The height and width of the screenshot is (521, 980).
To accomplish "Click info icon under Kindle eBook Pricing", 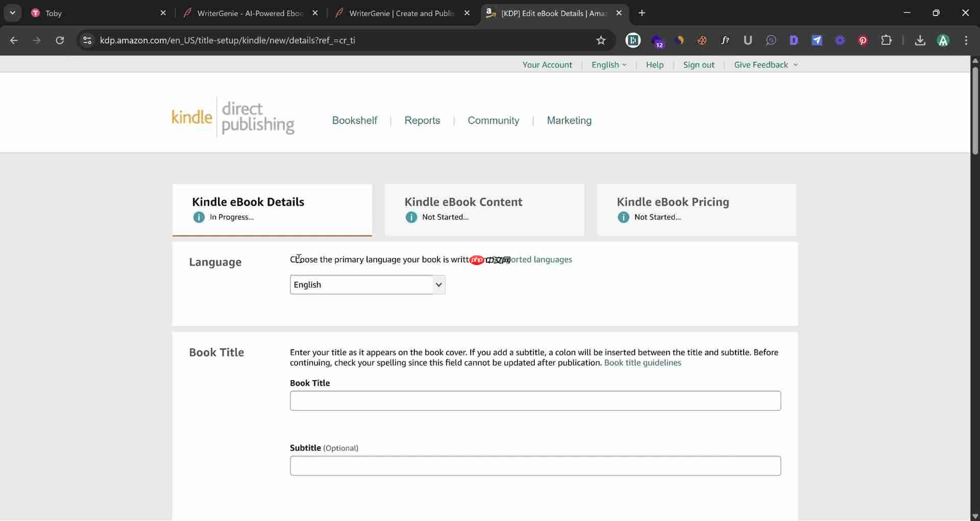I will coord(623,217).
